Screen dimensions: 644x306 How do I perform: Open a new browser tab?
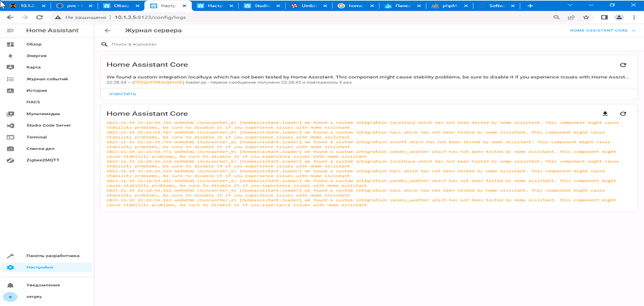(530, 6)
